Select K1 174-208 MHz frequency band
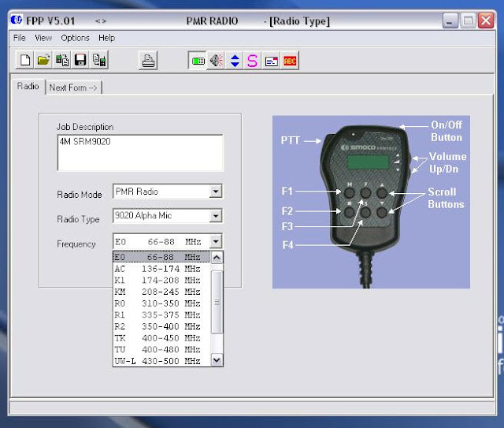 point(161,281)
